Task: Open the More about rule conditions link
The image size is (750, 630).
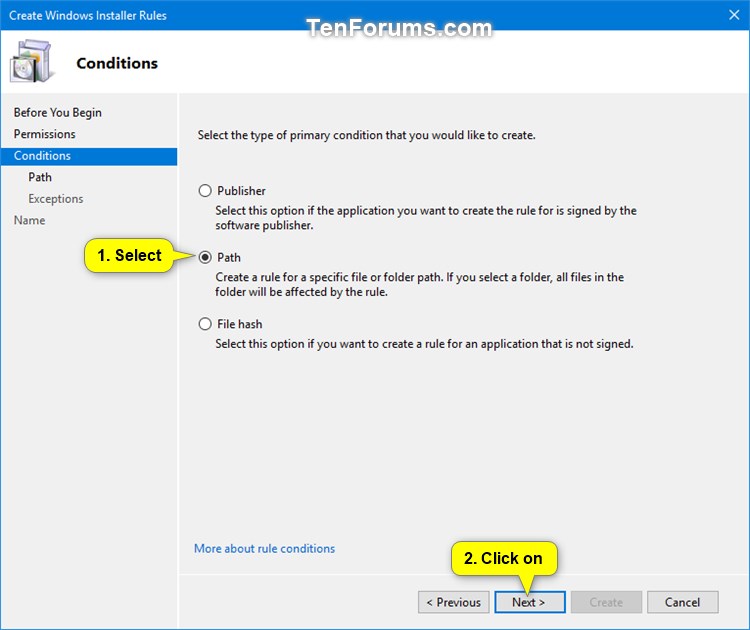Action: pos(264,548)
